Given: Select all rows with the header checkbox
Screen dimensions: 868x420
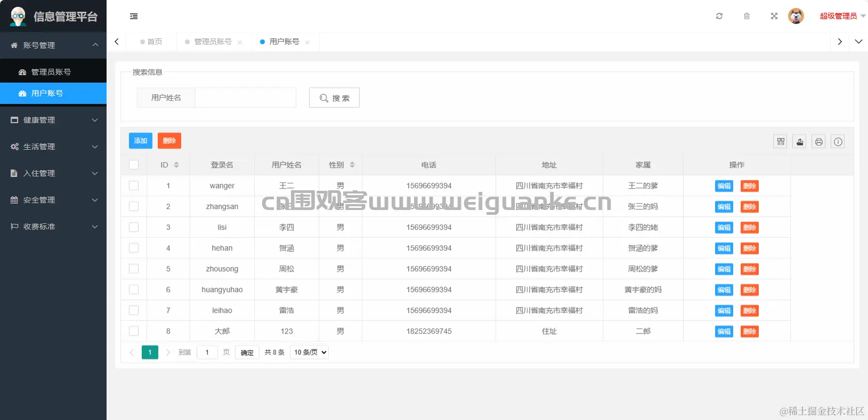Looking at the screenshot, I should click(134, 165).
